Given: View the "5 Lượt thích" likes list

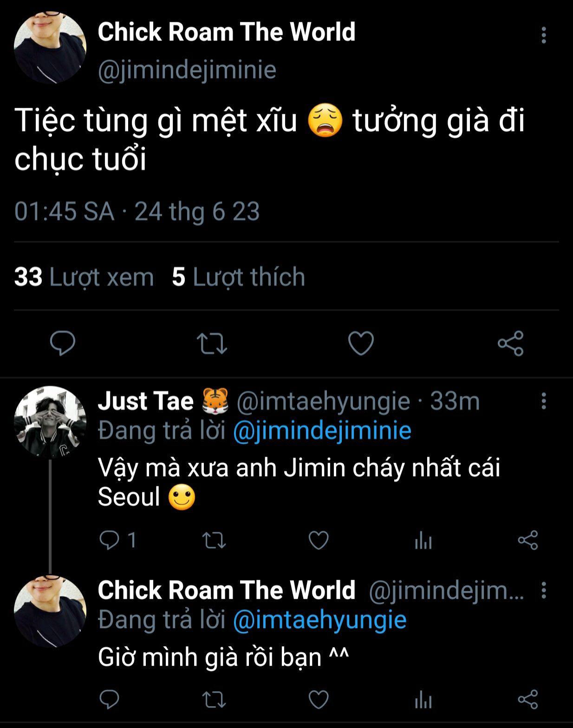Looking at the screenshot, I should [x=238, y=277].
